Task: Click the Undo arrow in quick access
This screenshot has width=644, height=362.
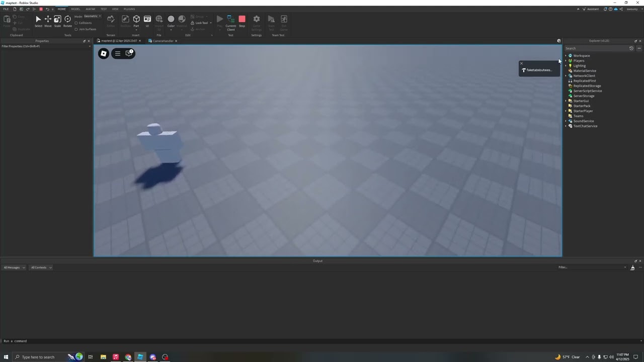Action: 47,9
